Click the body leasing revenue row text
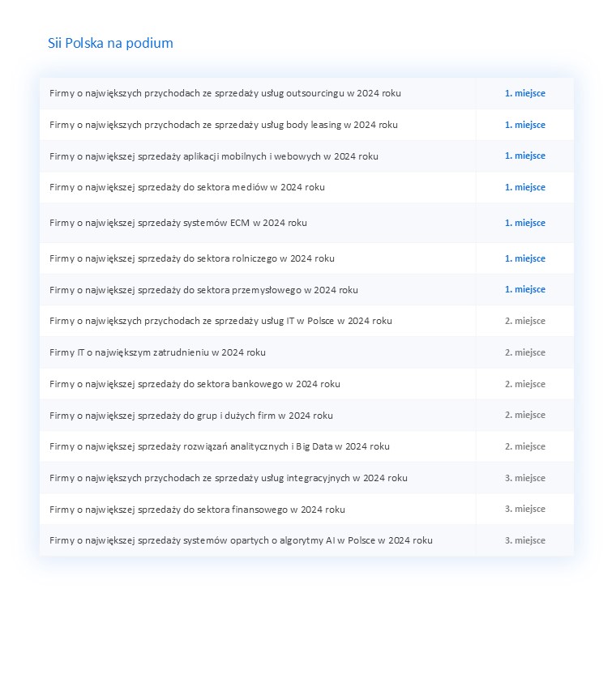Screen dimensions: 616x674 [223, 125]
